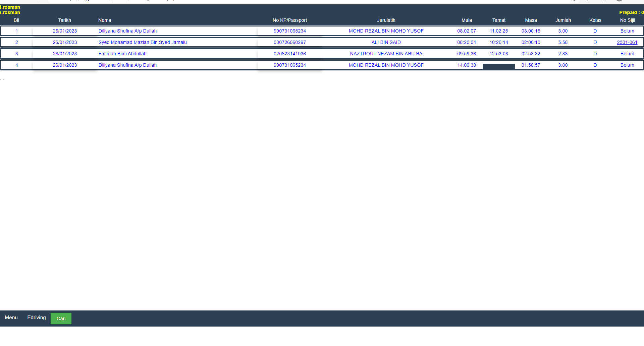The height and width of the screenshot is (346, 644).
Task: Click the Tarikh column header
Action: tap(64, 20)
